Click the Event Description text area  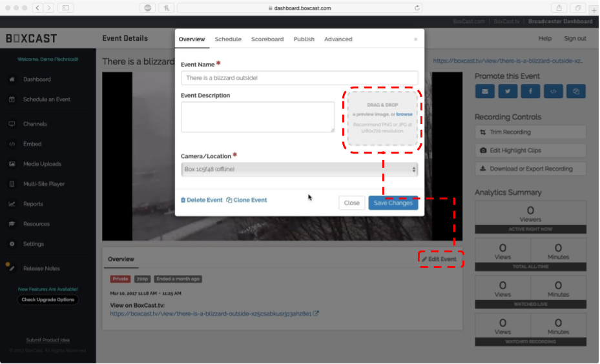point(257,117)
